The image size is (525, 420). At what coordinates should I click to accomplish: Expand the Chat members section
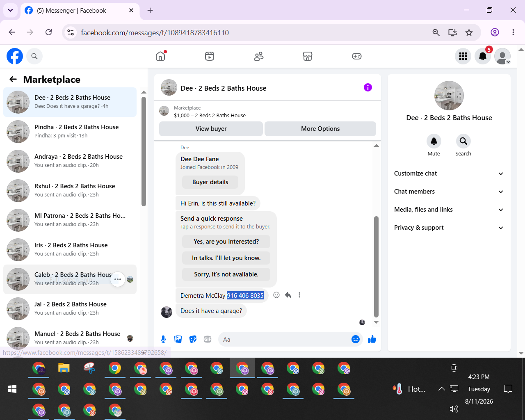point(449,192)
